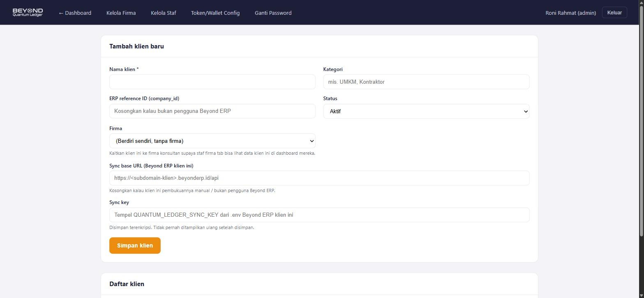Focus the Kategori input field
Image resolution: width=644 pixels, height=298 pixels.
426,82
